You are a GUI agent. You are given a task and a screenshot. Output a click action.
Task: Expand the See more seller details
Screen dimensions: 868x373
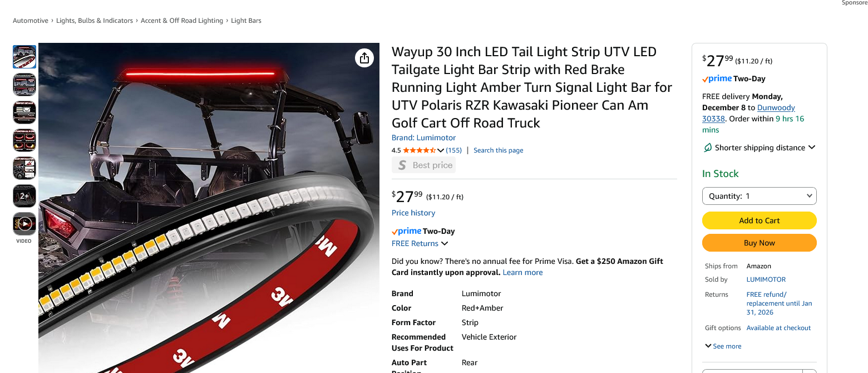(x=723, y=346)
